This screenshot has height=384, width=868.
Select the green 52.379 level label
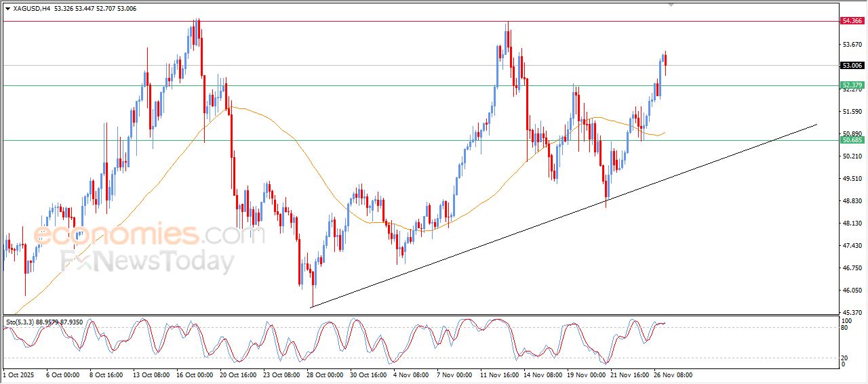pyautogui.click(x=852, y=85)
